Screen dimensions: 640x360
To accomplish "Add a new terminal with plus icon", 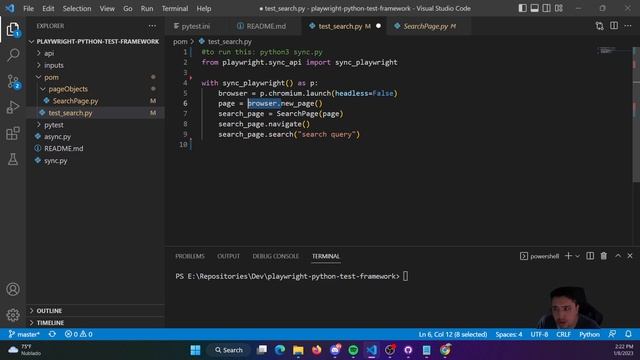I will (568, 256).
